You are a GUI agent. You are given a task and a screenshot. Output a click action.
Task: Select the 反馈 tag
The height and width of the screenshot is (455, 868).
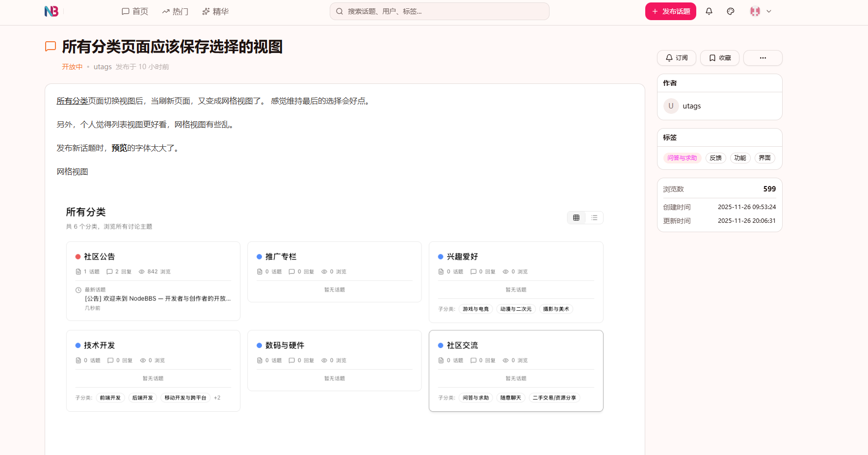coord(716,158)
